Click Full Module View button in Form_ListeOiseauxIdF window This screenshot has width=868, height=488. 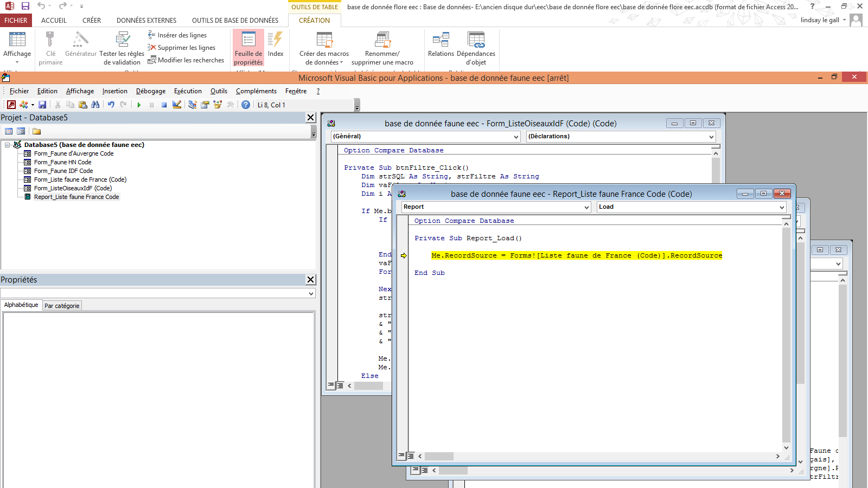tap(340, 386)
